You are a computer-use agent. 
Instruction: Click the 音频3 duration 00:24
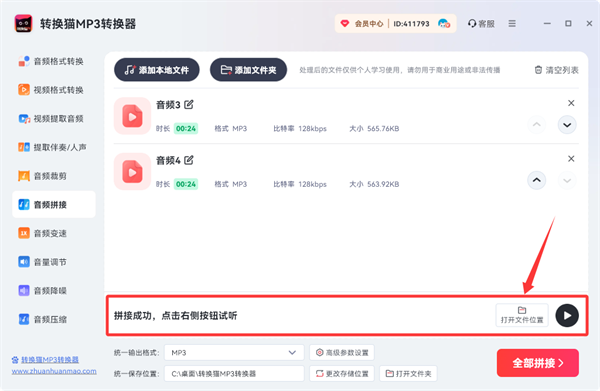pyautogui.click(x=186, y=129)
